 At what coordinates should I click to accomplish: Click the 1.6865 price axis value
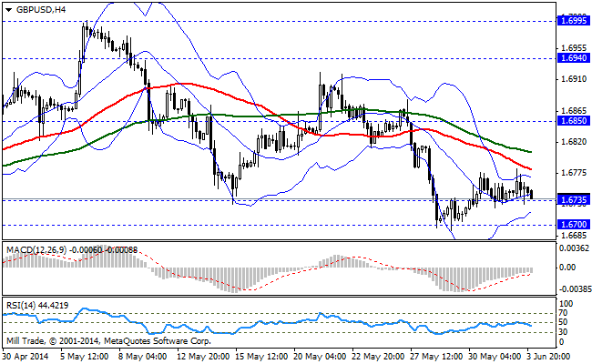(575, 111)
